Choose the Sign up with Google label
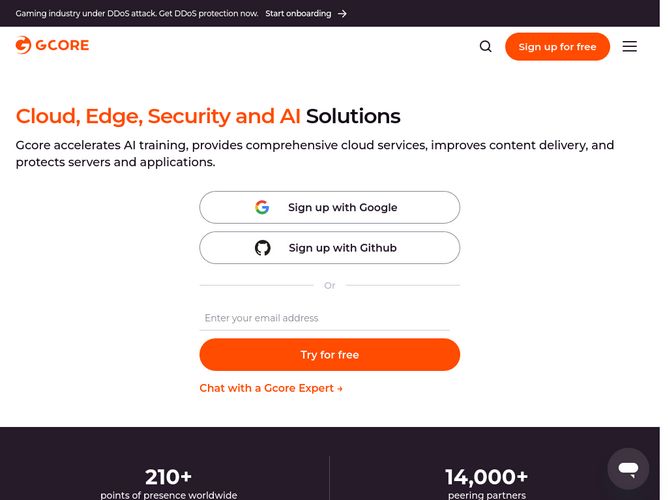Viewport: 668px width, 500px height. [342, 208]
